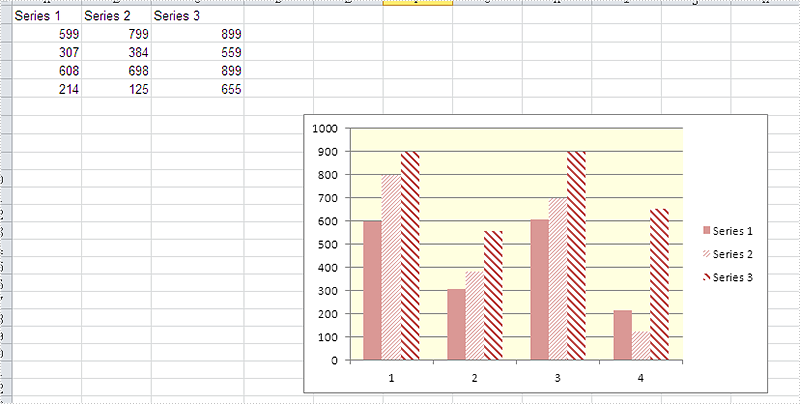Image resolution: width=800 pixels, height=404 pixels.
Task: Click the cell containing 655
Action: 197,89
